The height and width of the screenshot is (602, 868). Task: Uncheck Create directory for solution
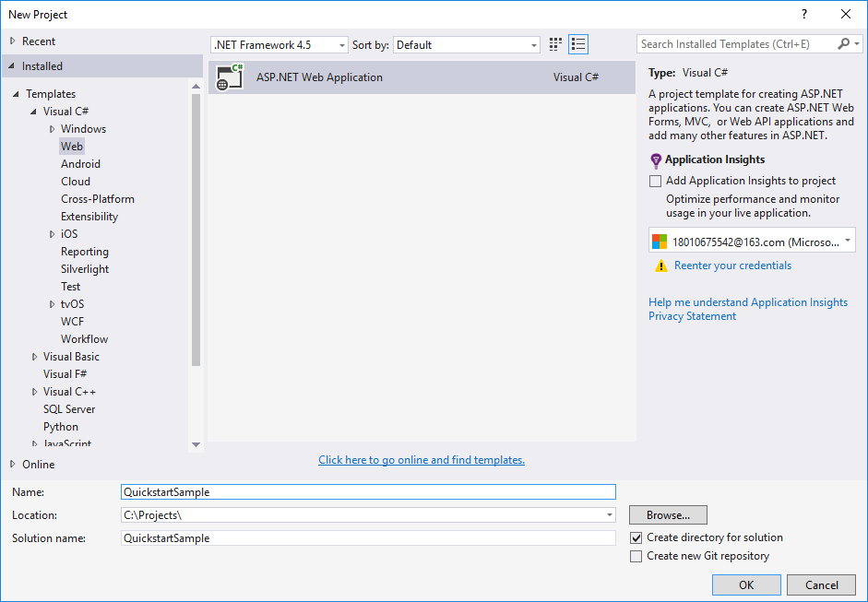click(636, 537)
